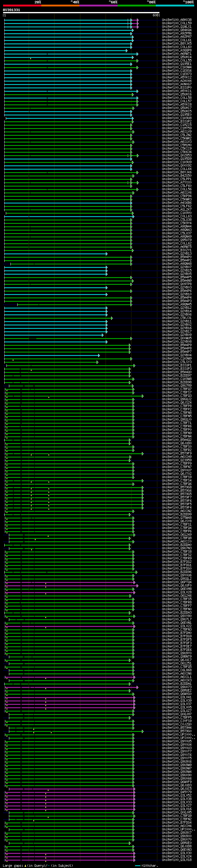
Task: Select the UniRef100_C1K9W4 label
Action: [177, 67]
